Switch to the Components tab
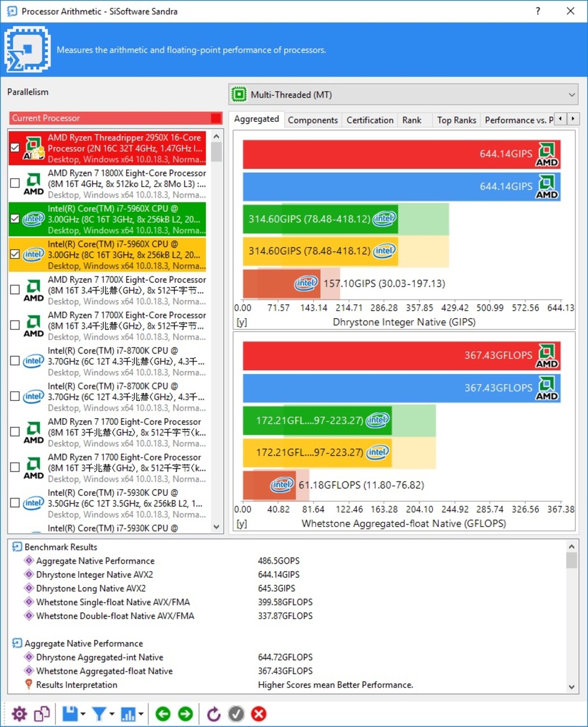This screenshot has width=588, height=727. coord(313,120)
